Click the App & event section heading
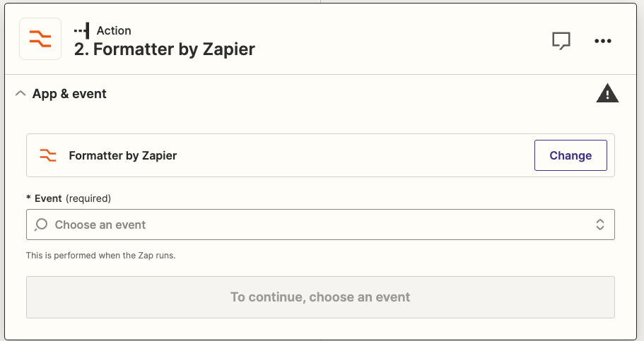644x341 pixels. [x=69, y=94]
